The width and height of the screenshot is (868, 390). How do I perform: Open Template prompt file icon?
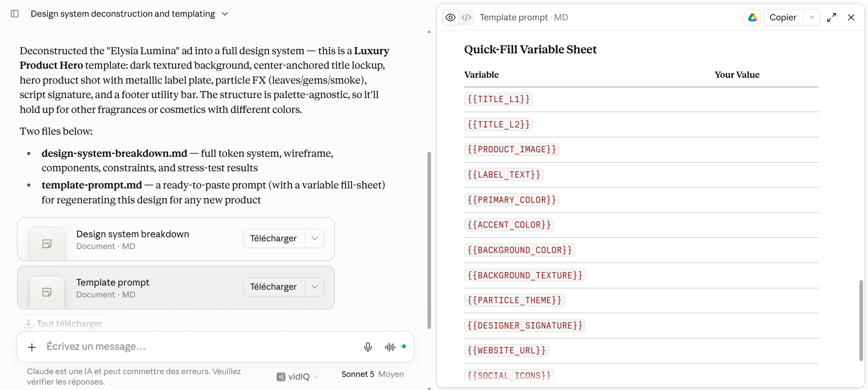coord(47,292)
